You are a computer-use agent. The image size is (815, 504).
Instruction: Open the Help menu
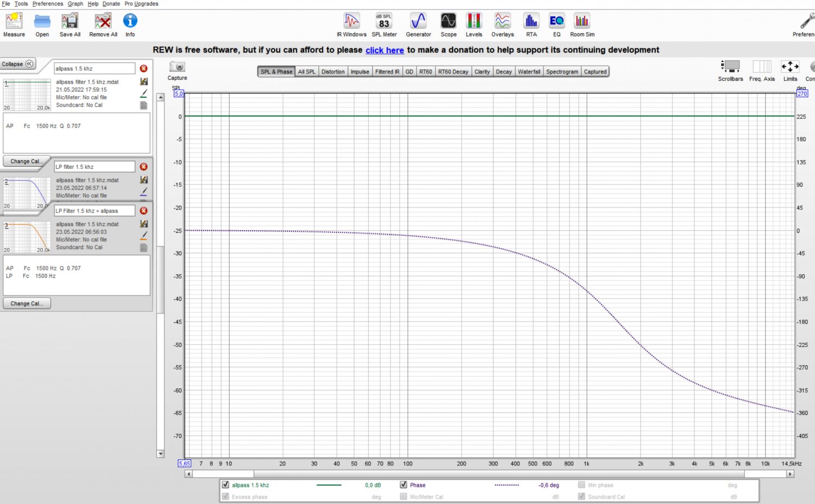point(93,4)
